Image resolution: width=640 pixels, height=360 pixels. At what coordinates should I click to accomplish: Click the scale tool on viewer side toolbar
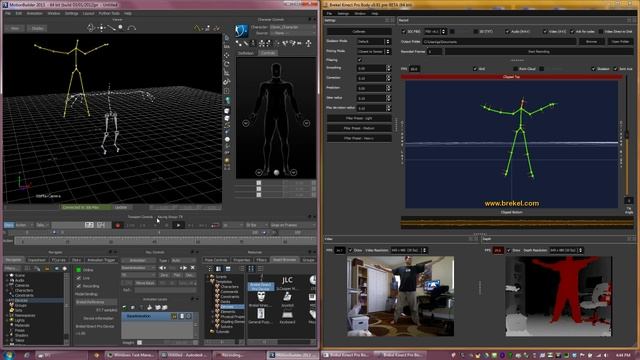[227, 73]
